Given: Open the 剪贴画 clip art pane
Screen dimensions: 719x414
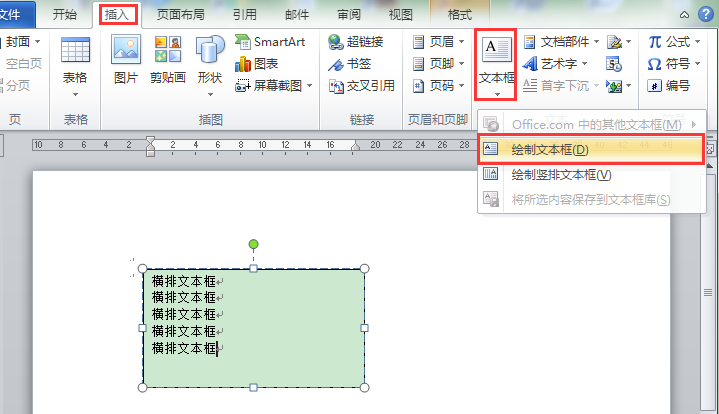Looking at the screenshot, I should [x=168, y=61].
